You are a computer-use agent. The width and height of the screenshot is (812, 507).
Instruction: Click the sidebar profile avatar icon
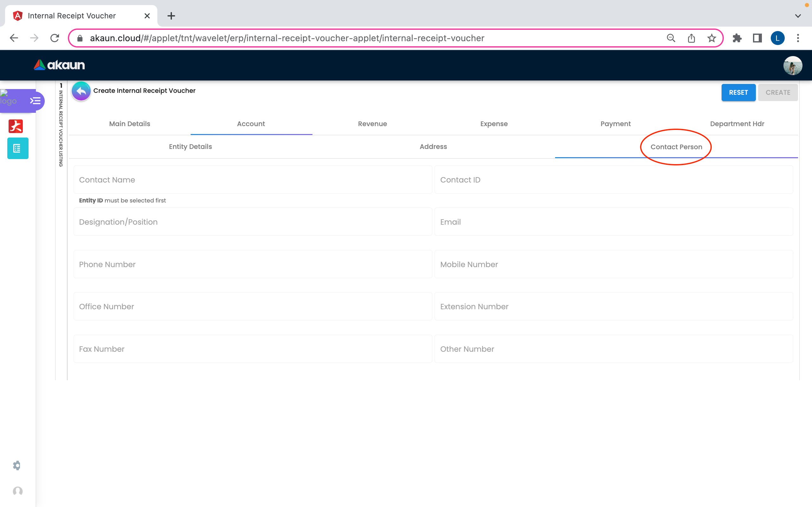point(18,491)
